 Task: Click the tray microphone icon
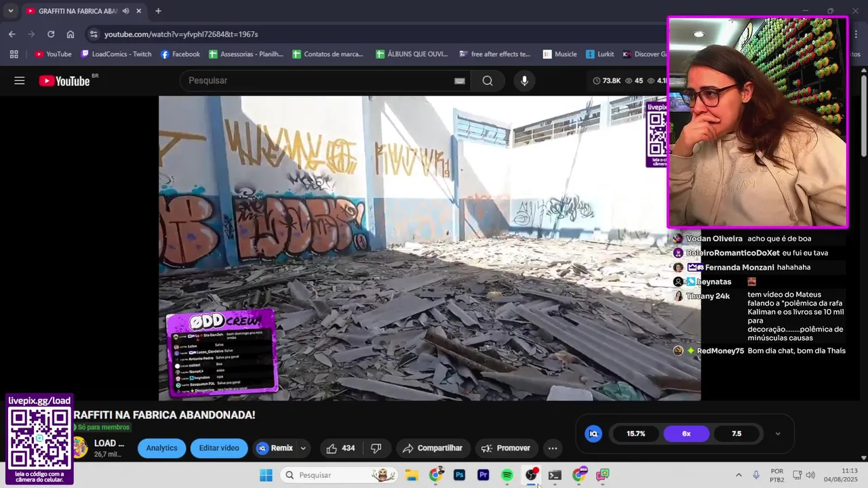756,475
